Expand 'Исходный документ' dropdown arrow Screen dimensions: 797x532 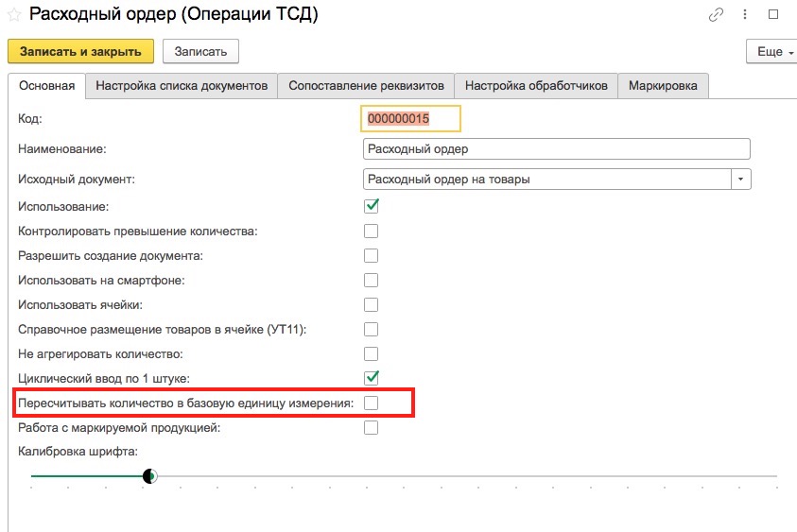pos(741,179)
